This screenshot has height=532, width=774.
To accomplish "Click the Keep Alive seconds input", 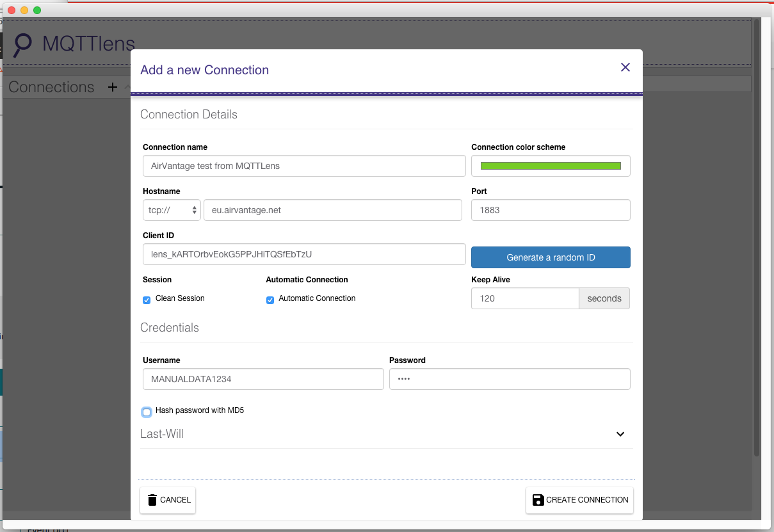I will pos(524,298).
